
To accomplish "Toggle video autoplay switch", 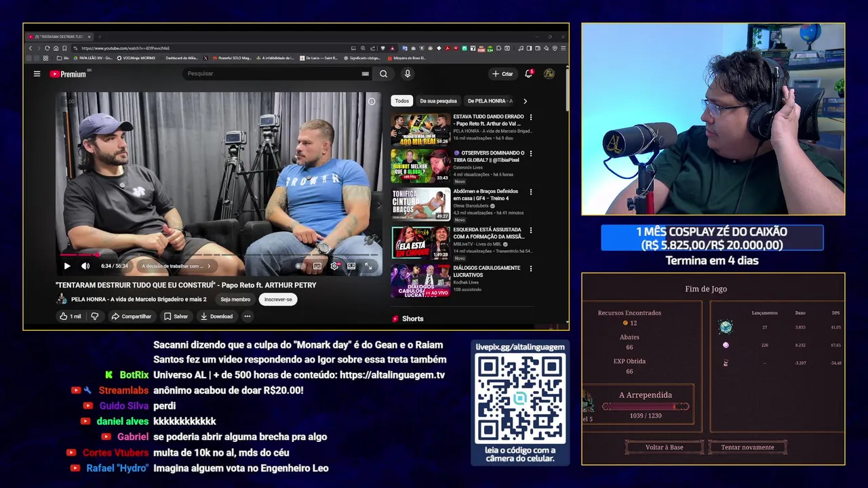I will tap(300, 266).
